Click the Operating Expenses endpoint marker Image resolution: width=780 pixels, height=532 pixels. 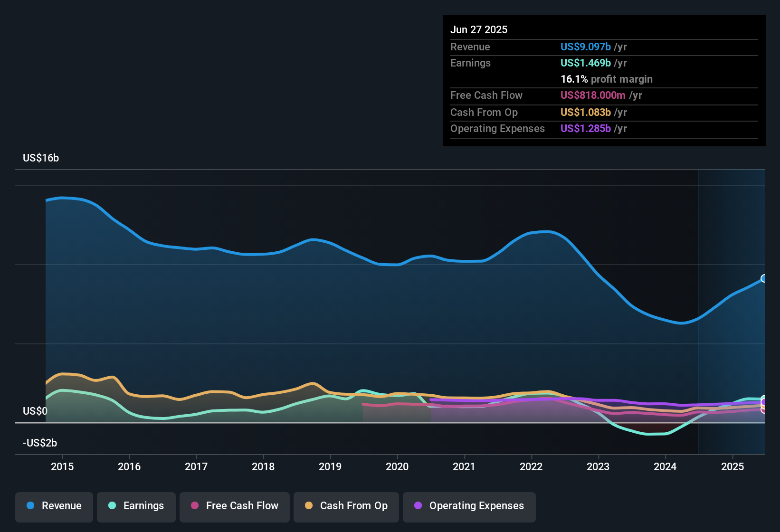tap(764, 402)
